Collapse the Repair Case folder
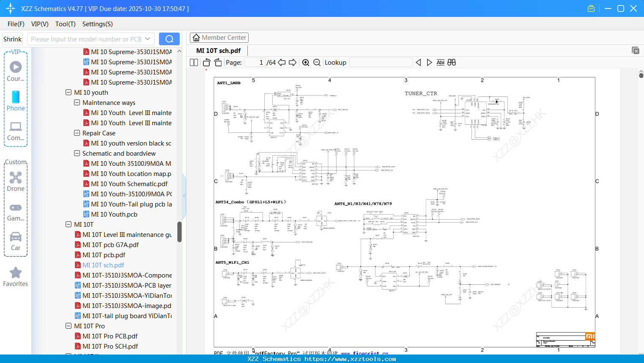The image size is (644, 363). [77, 133]
